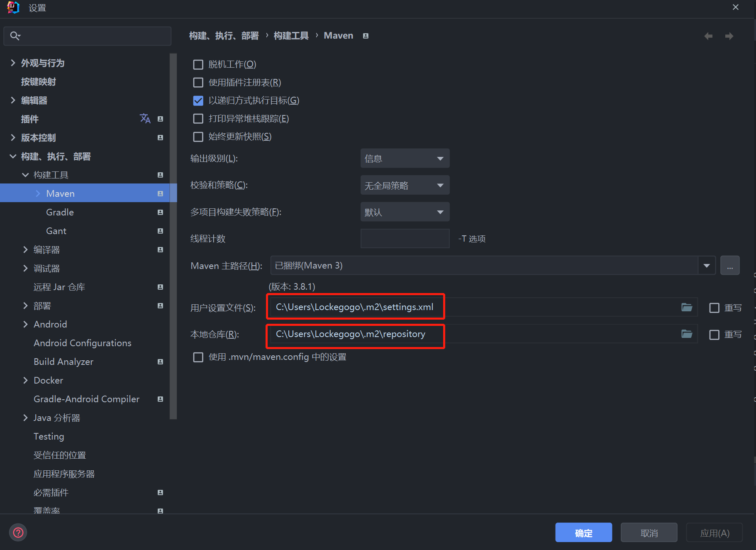The width and height of the screenshot is (756, 550).
Task: Expand the Java 分析器 tree node
Action: click(x=25, y=418)
